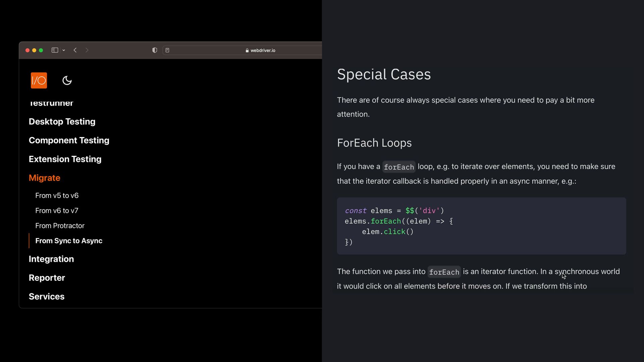Toggle dark mode with the moon icon
The height and width of the screenshot is (362, 644).
click(67, 80)
